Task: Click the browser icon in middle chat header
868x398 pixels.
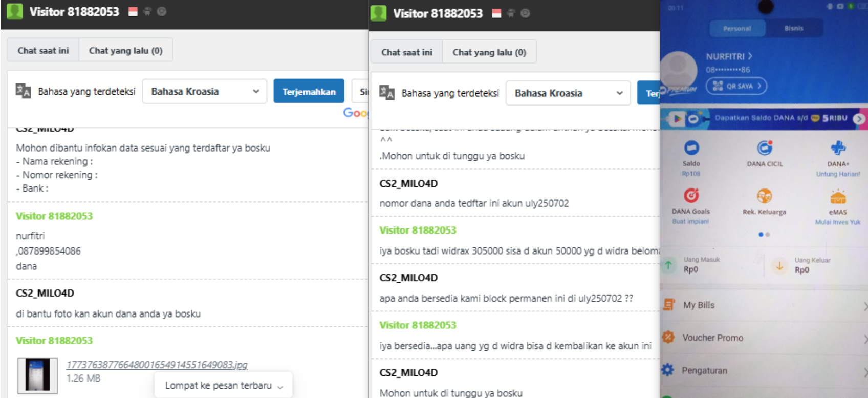Action: [x=525, y=13]
